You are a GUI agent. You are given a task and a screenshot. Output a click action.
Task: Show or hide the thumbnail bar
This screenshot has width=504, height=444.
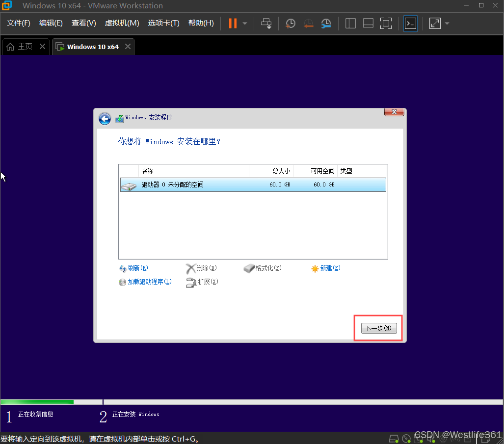point(368,23)
